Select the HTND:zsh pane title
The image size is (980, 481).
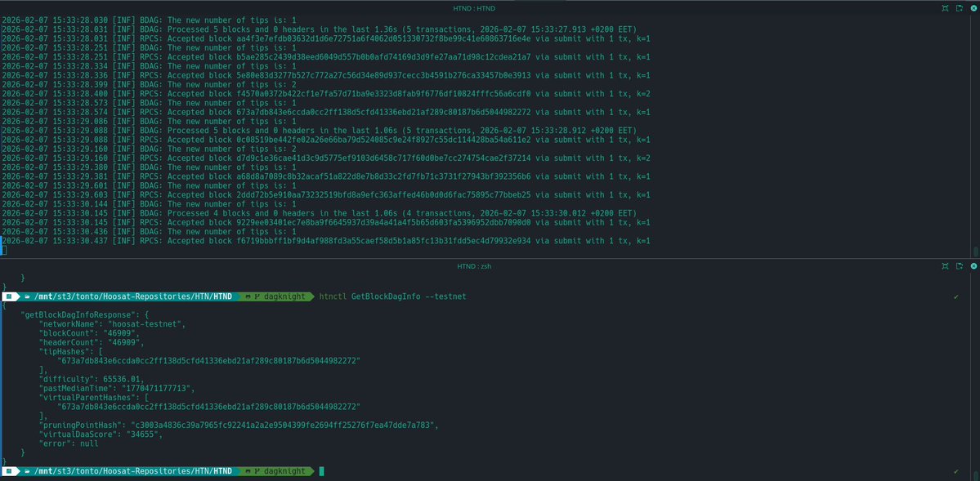pos(477,265)
